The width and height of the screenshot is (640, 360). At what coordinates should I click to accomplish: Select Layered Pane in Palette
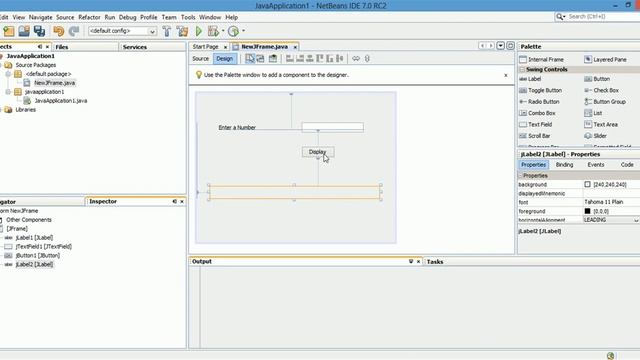pos(605,60)
